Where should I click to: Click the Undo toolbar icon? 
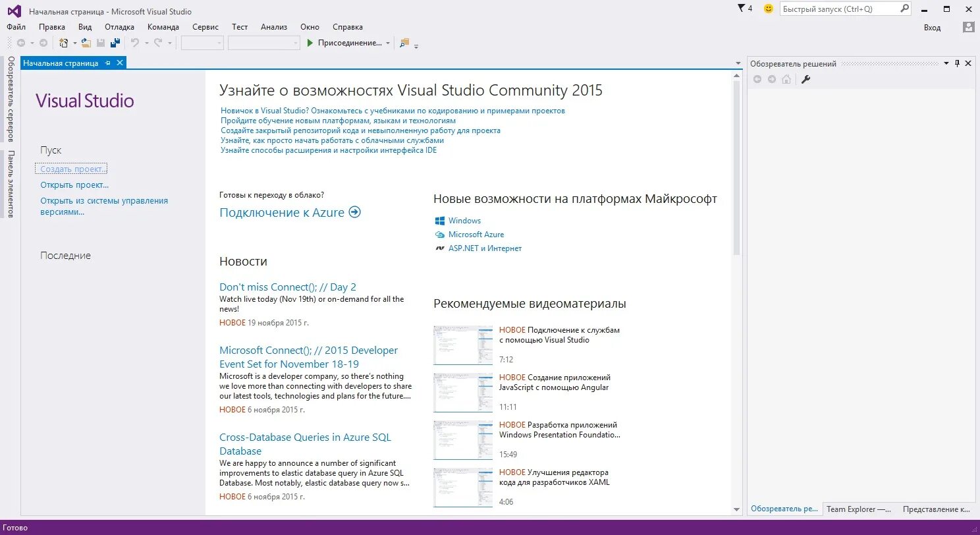(134, 43)
